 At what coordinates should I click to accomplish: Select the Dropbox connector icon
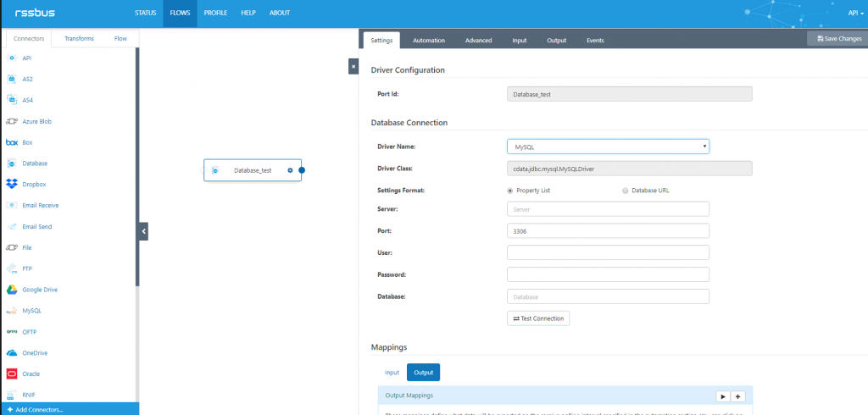12,185
